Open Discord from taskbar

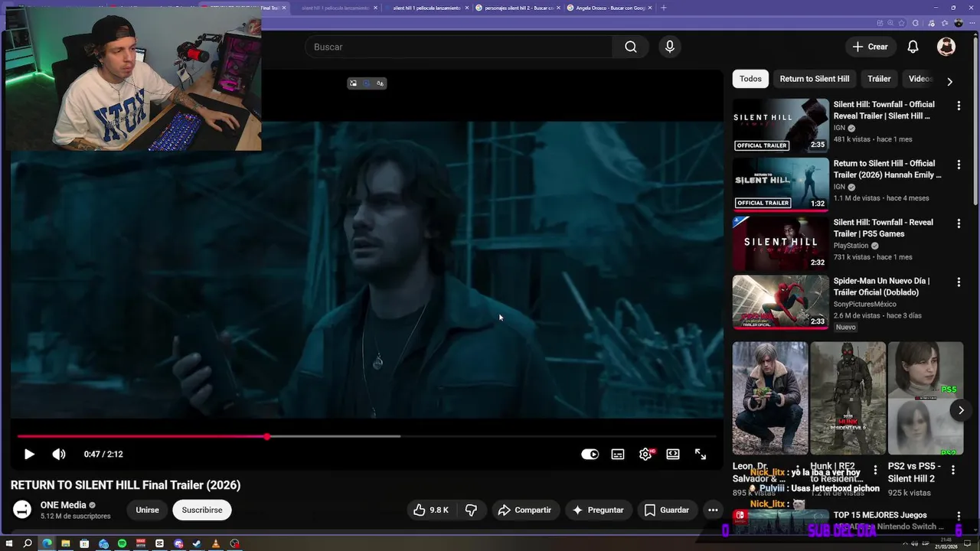click(x=178, y=543)
